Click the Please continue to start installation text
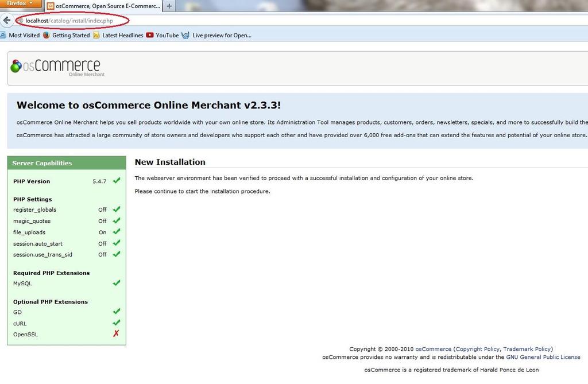588x384 pixels. coord(202,191)
